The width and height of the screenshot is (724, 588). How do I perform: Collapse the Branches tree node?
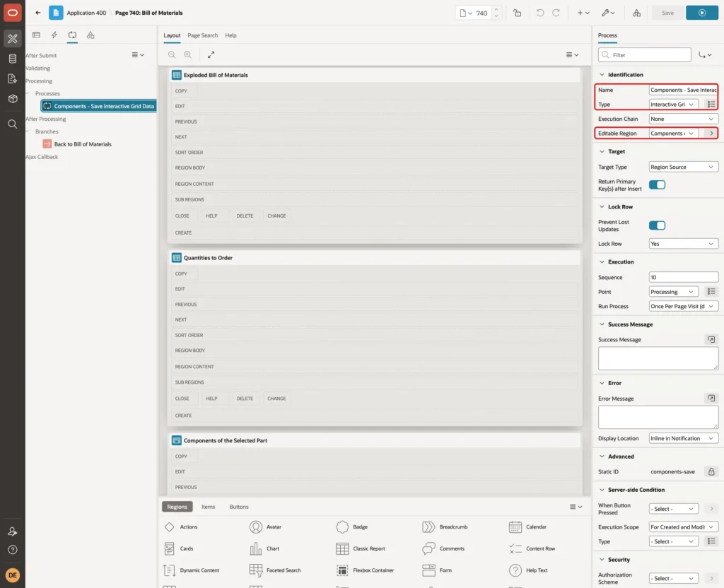point(28,131)
